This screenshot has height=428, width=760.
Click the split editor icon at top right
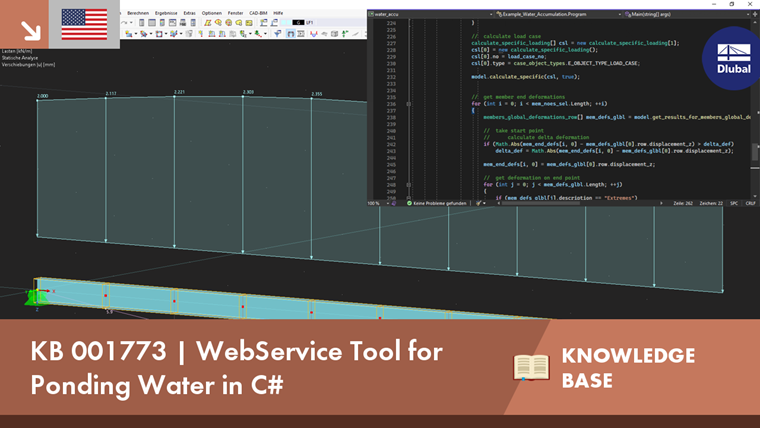pyautogui.click(x=755, y=15)
